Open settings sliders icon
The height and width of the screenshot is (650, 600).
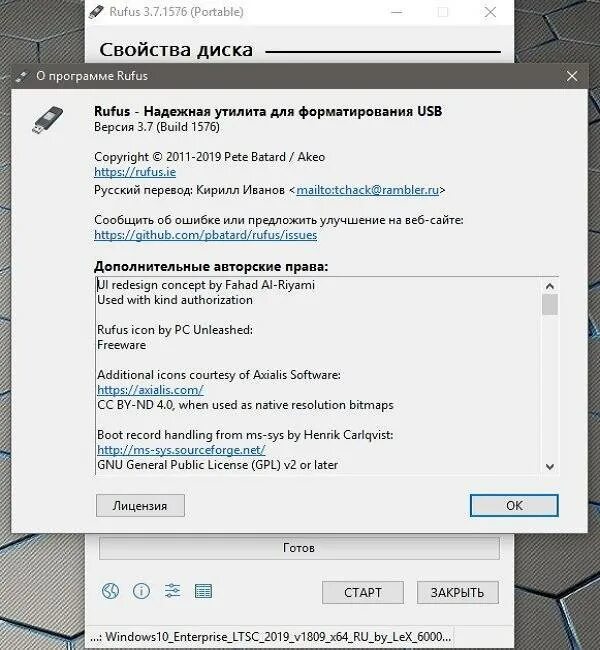tap(172, 591)
